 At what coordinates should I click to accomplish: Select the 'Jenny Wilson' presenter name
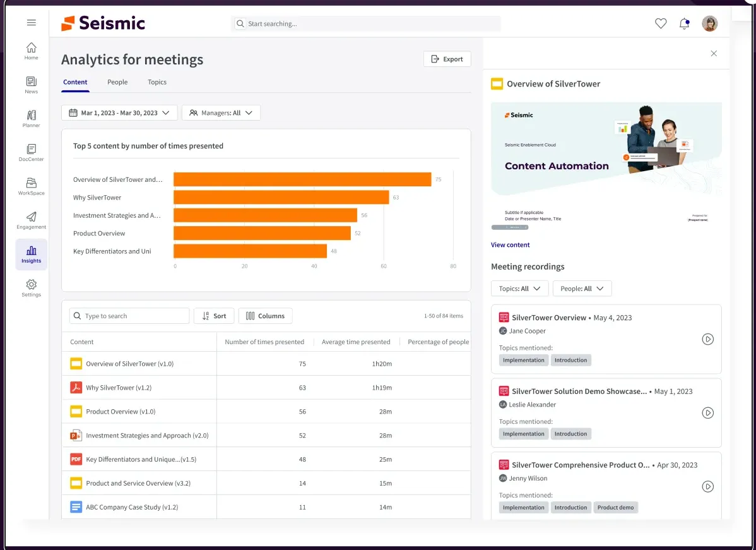528,478
